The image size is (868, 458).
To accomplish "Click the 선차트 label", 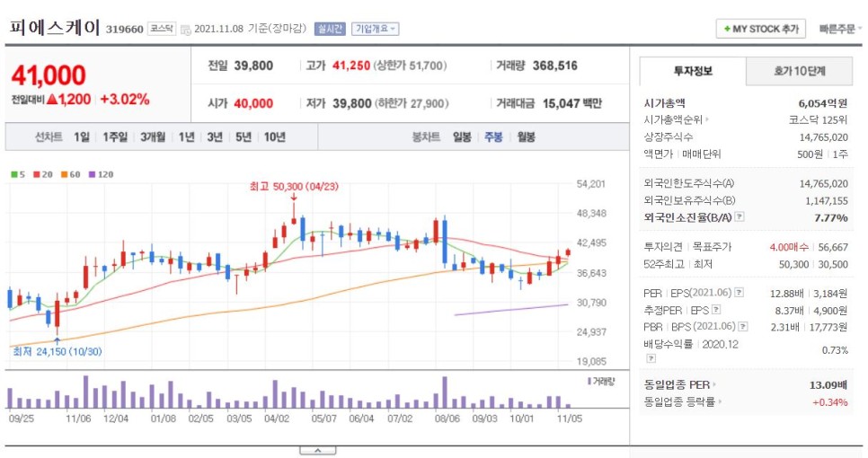I will [49, 137].
